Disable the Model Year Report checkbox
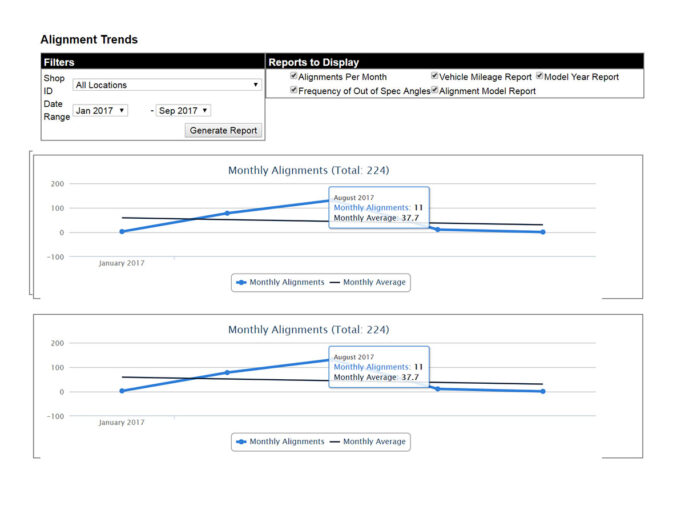685x514 pixels. [540, 76]
